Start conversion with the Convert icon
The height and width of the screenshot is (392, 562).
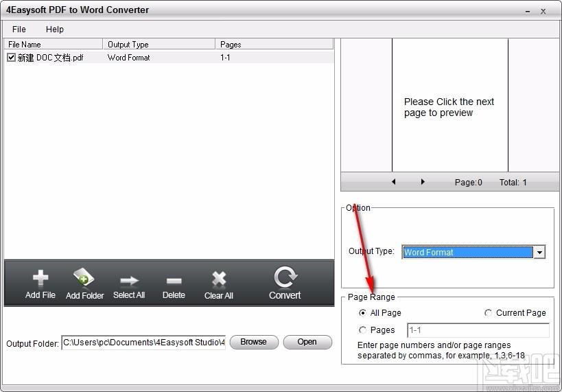[x=285, y=277]
